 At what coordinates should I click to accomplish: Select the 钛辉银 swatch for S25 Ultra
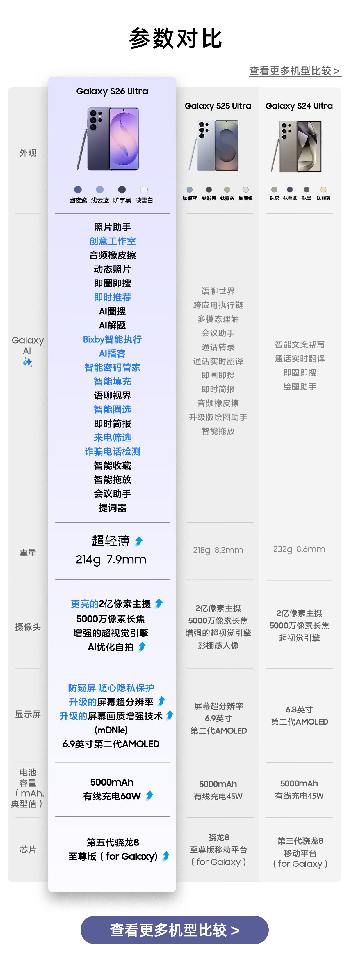(x=245, y=190)
